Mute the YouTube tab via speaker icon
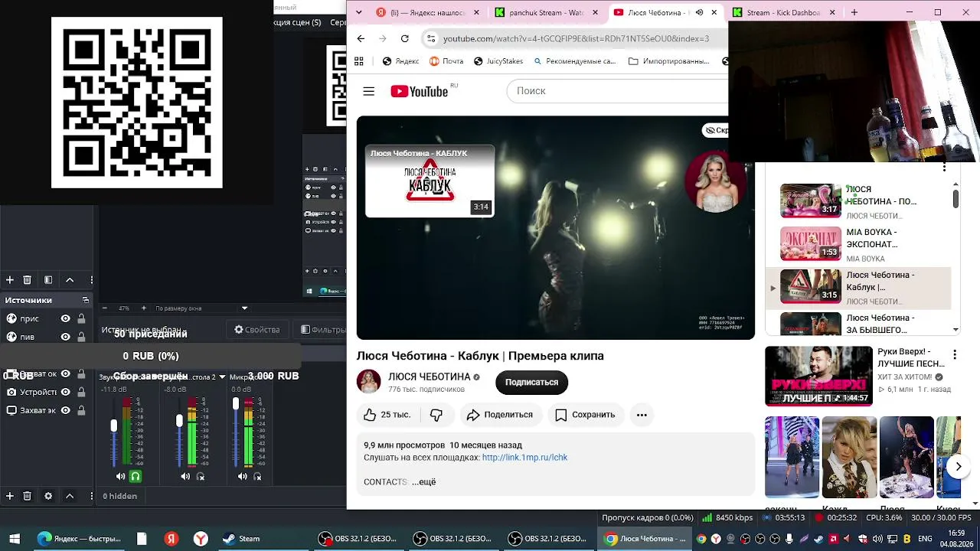 pos(699,12)
